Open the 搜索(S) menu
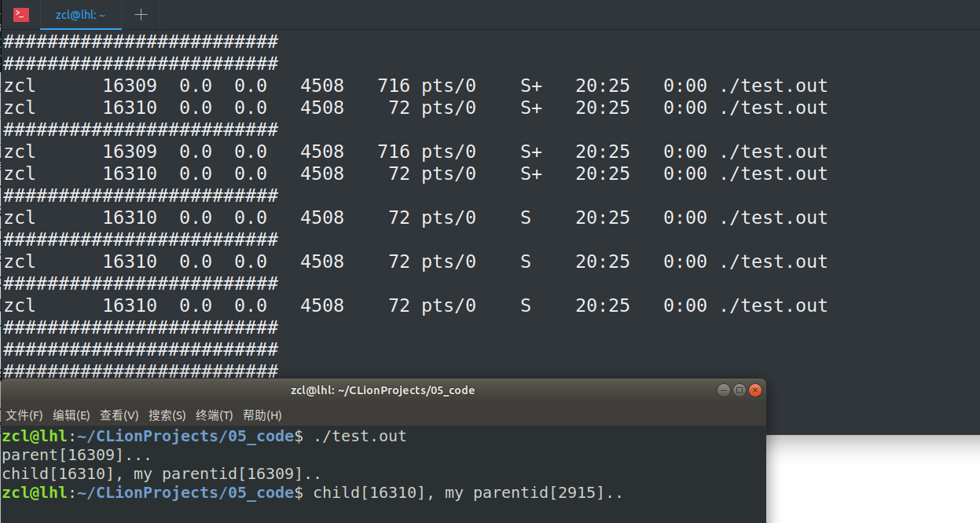980x523 pixels. click(167, 415)
